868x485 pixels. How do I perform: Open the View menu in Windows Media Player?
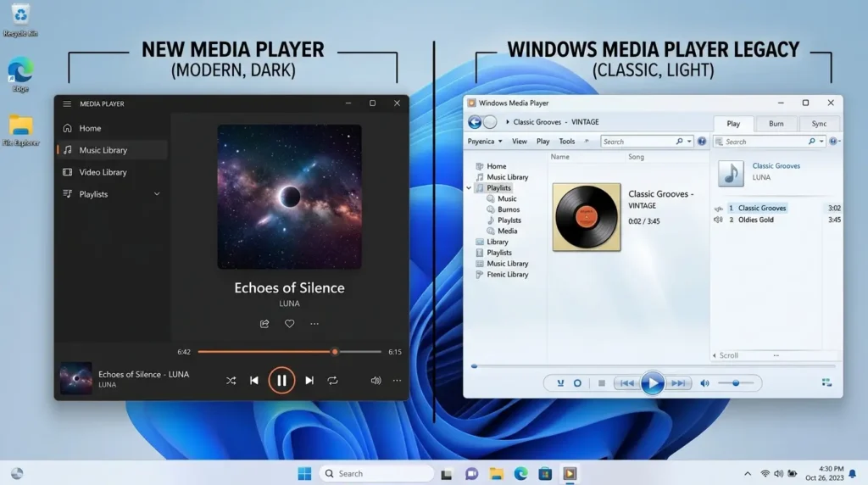pos(520,142)
